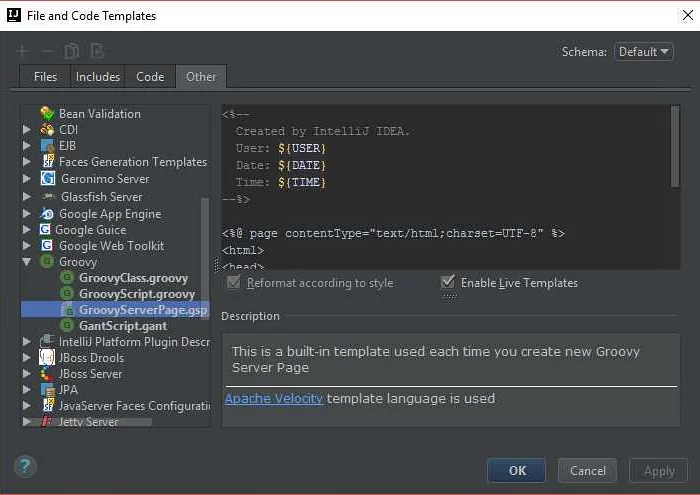This screenshot has height=495, width=700.
Task: Click the Geronimo Server icon
Action: pos(48,178)
